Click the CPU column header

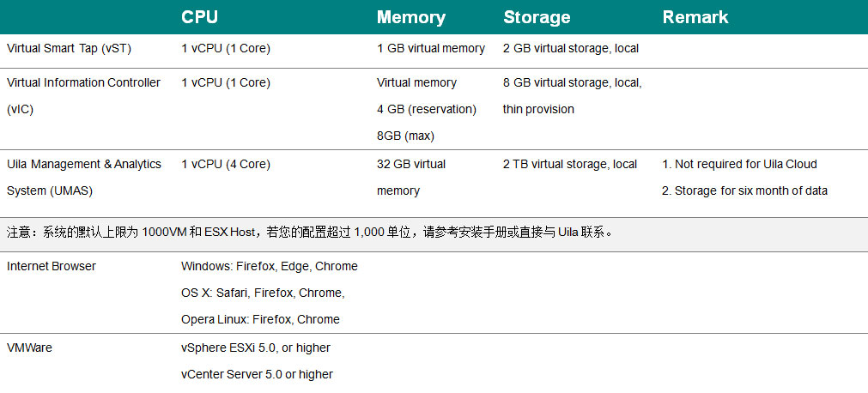coord(199,17)
